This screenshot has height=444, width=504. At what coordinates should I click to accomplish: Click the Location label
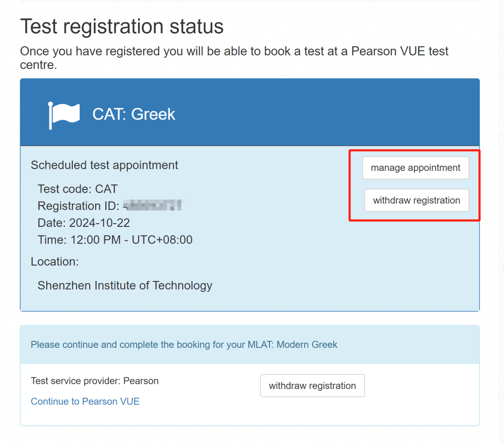tap(55, 262)
